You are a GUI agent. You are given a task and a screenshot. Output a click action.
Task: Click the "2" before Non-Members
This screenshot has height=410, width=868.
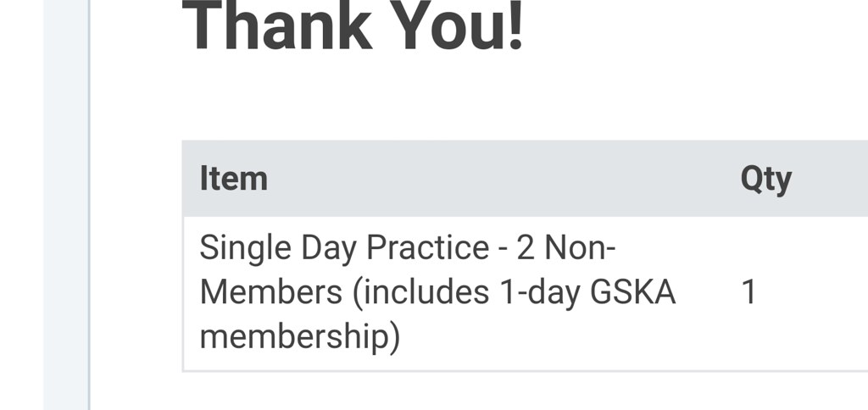pos(526,247)
